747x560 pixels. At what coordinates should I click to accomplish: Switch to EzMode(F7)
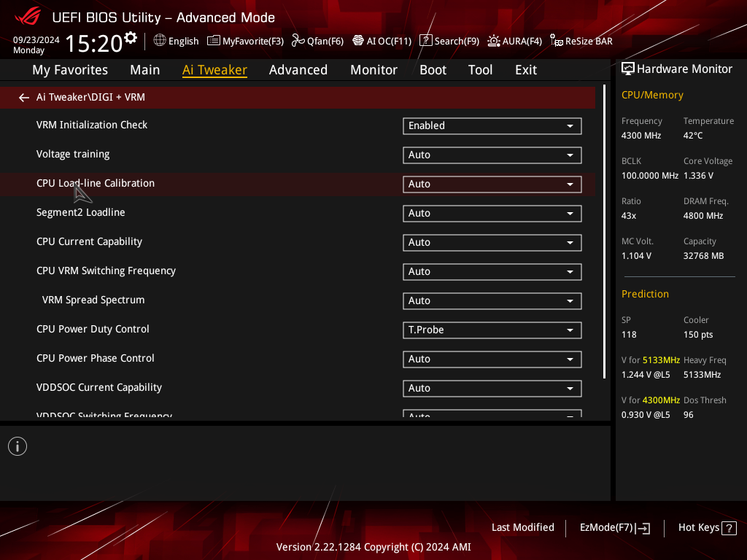coord(614,528)
